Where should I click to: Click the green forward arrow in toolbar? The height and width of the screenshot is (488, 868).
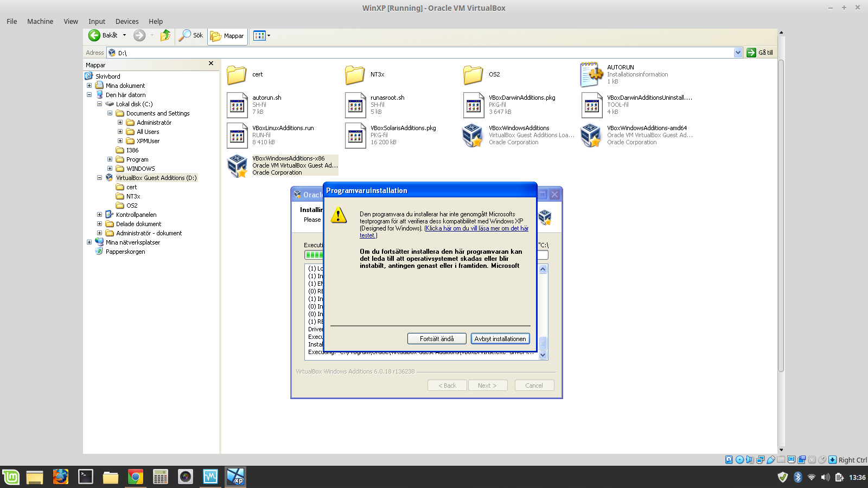click(139, 35)
